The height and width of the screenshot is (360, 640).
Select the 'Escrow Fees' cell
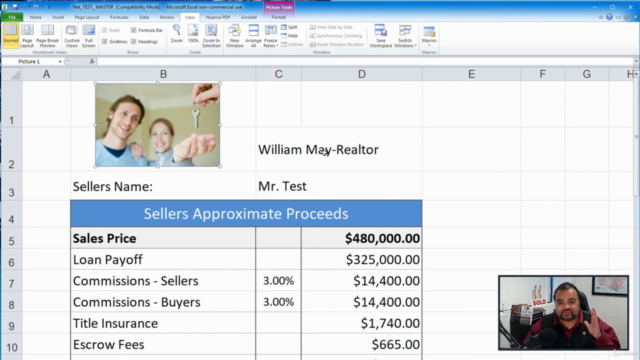(163, 344)
